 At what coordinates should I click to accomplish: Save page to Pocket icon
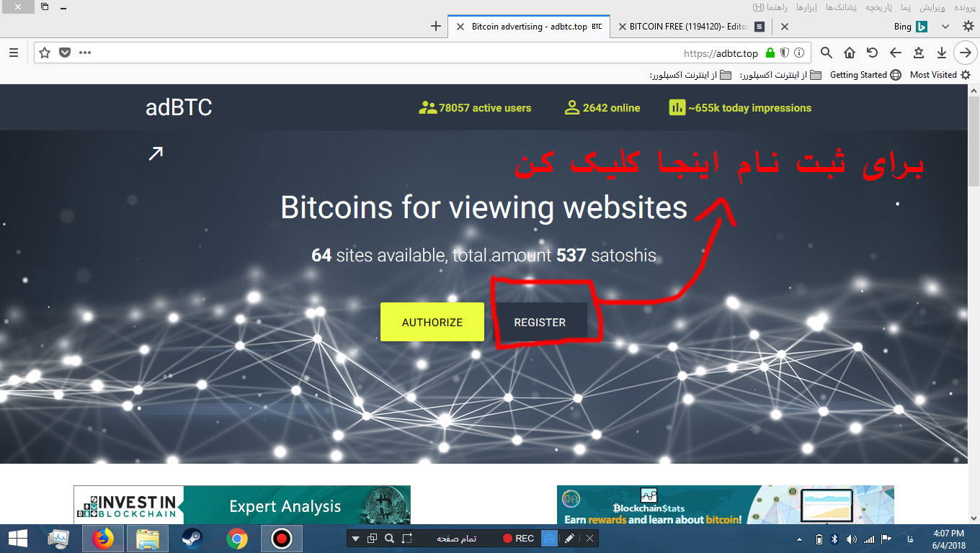[65, 53]
